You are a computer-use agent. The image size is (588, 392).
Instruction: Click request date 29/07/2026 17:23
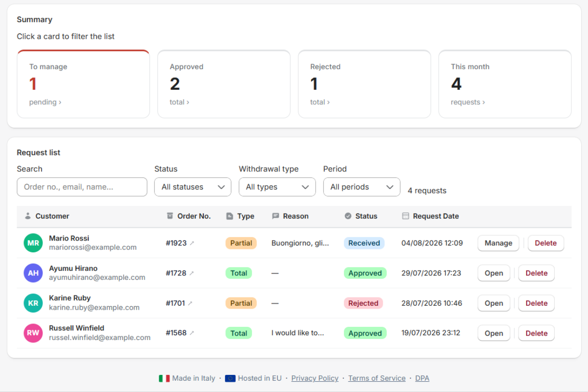click(431, 273)
